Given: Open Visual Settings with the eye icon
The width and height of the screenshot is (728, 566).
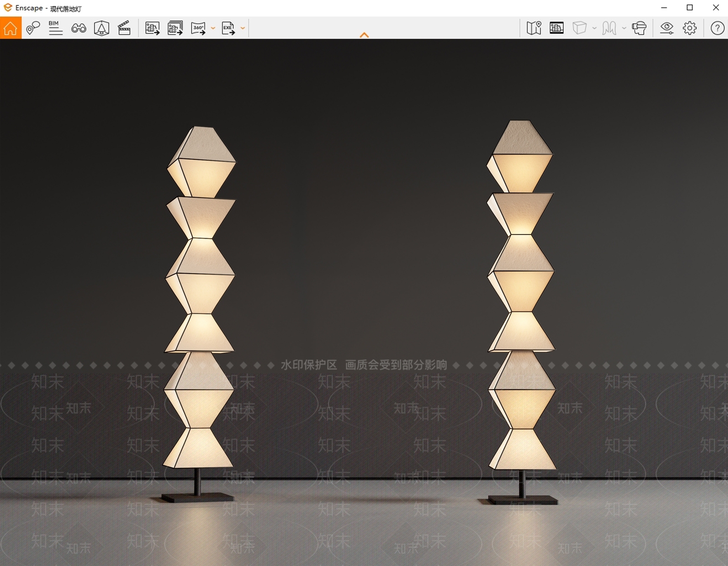Looking at the screenshot, I should point(667,28).
